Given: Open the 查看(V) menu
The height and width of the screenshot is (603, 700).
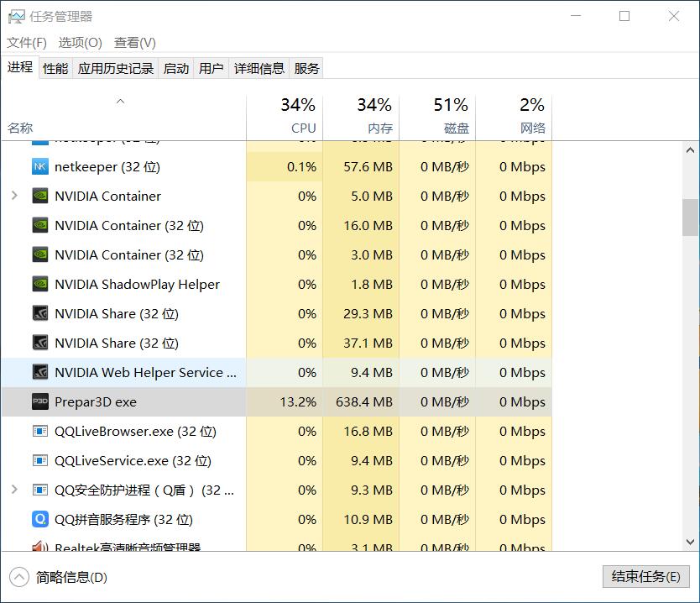Looking at the screenshot, I should click(x=135, y=43).
